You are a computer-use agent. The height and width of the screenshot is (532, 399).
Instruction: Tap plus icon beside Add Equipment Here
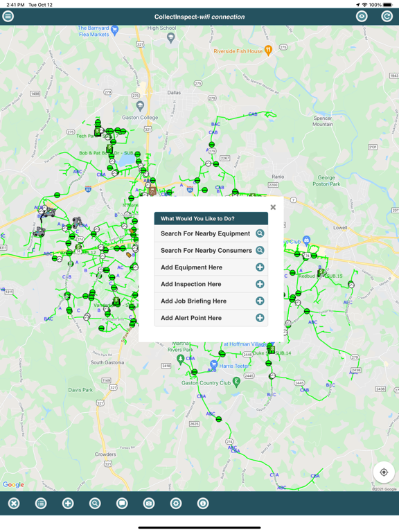coord(260,267)
